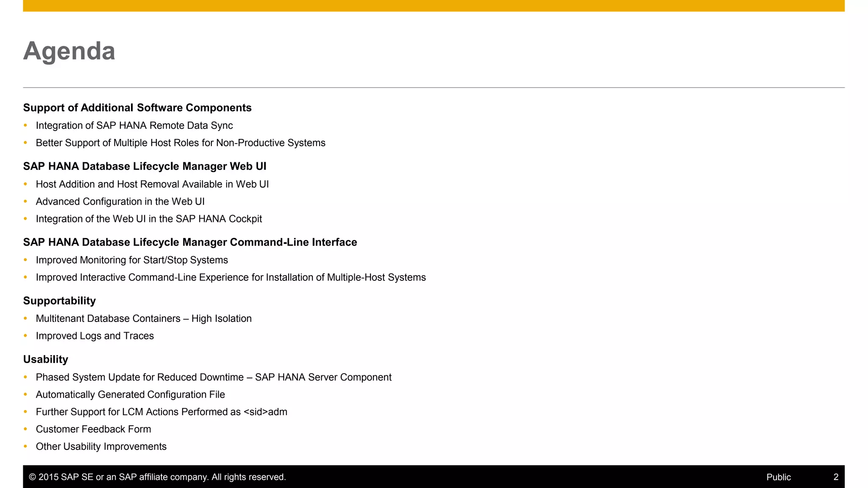Click Host Addition and Host Removal bullet
The image size is (868, 488).
152,184
